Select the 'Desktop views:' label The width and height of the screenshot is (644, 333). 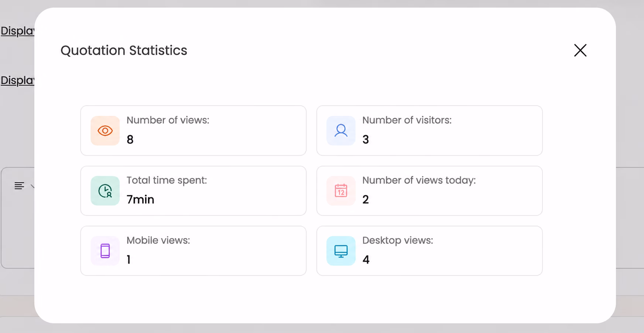pos(398,240)
